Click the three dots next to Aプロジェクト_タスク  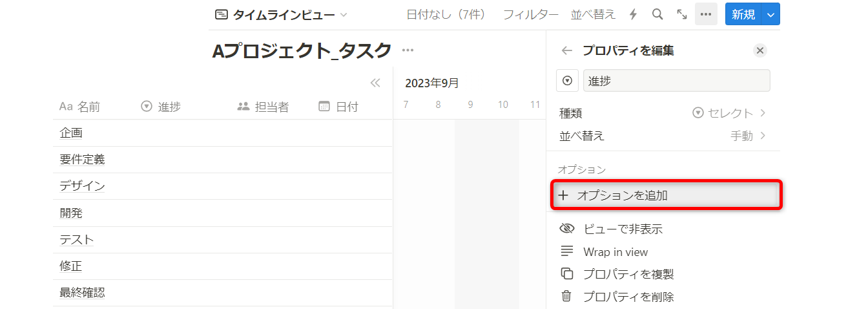408,50
